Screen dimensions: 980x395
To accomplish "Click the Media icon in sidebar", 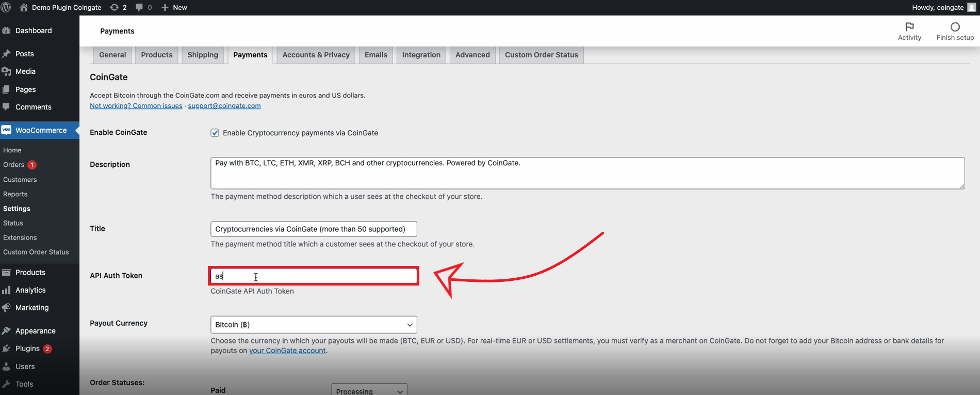I will pyautogui.click(x=7, y=71).
